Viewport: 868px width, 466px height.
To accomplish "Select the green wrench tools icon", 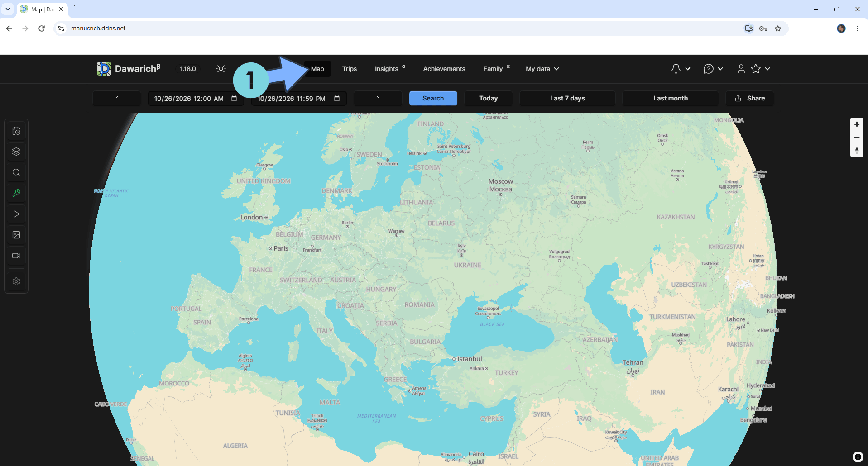I will tap(16, 193).
